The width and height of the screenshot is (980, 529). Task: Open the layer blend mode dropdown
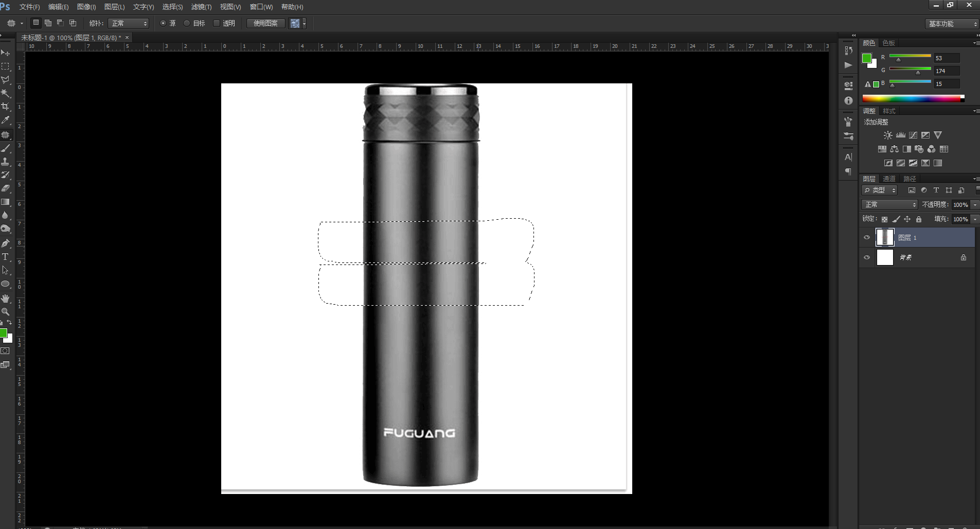click(889, 204)
